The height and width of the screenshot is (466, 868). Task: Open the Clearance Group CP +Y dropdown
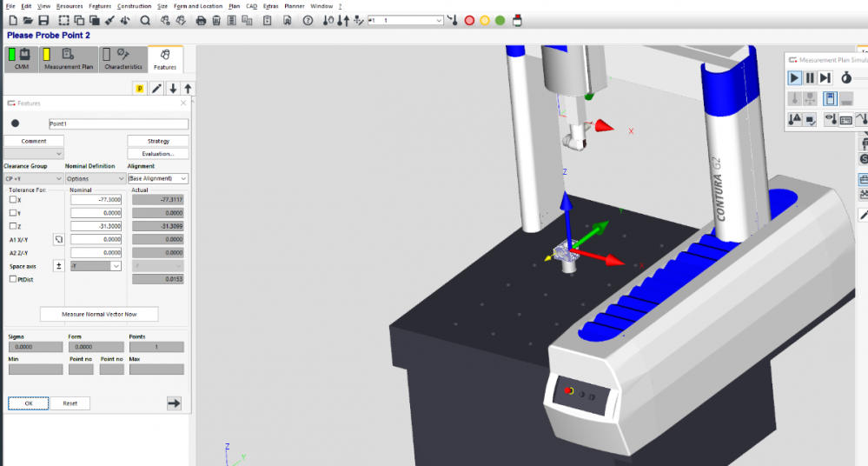(33, 178)
